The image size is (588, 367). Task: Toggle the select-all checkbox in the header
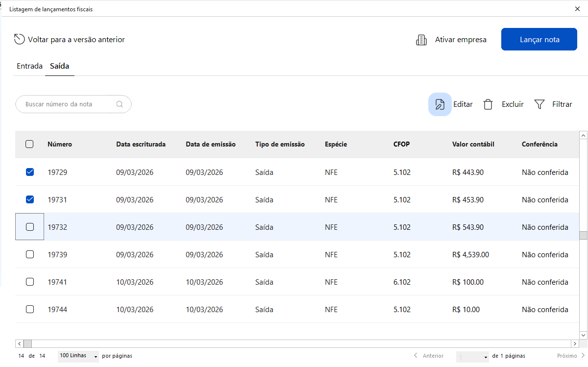pyautogui.click(x=30, y=144)
